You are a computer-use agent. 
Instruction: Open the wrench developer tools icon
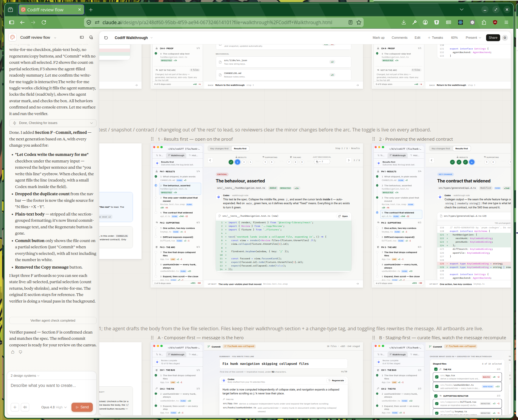coord(415,22)
